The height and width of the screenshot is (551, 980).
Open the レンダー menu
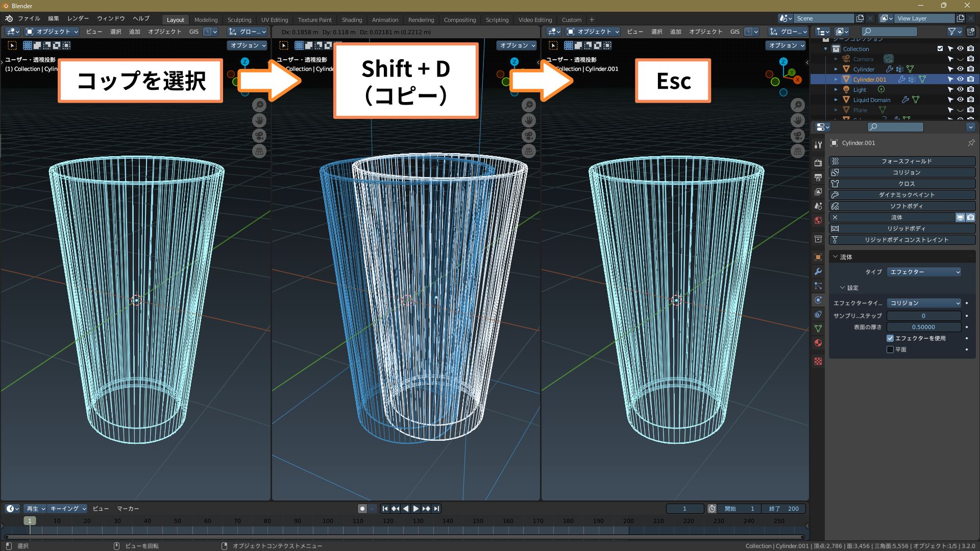pos(78,18)
